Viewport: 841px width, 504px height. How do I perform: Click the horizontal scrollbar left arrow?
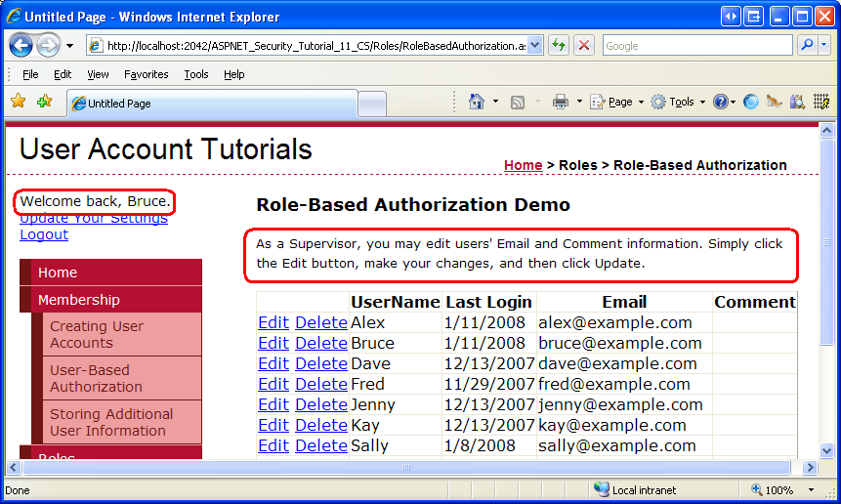click(x=14, y=468)
